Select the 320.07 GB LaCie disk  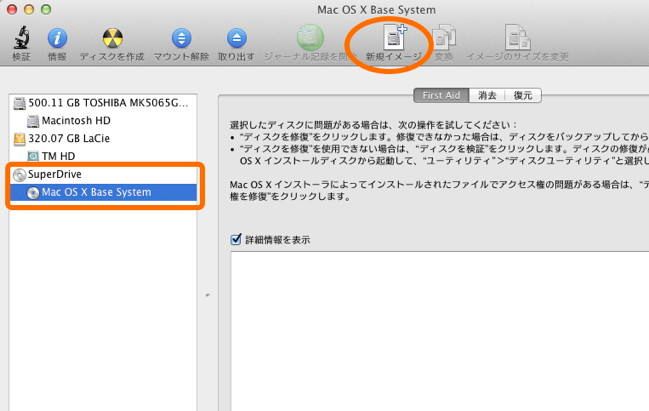click(102, 138)
